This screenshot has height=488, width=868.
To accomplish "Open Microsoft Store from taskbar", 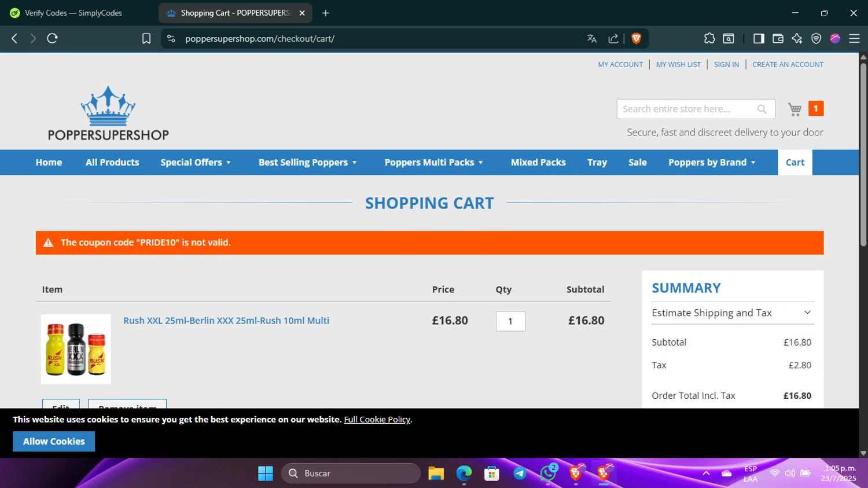I will [x=492, y=474].
